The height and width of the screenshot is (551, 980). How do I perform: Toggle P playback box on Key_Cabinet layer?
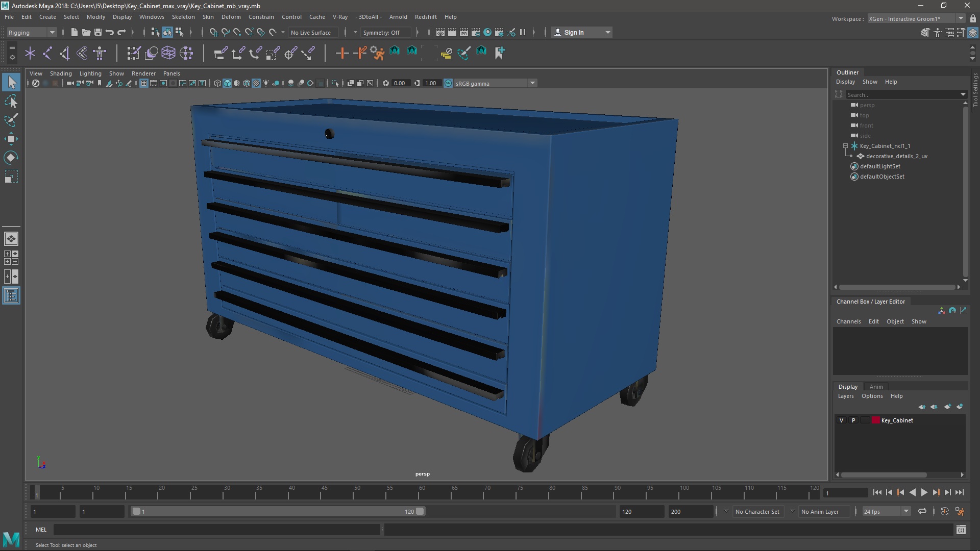click(x=853, y=420)
